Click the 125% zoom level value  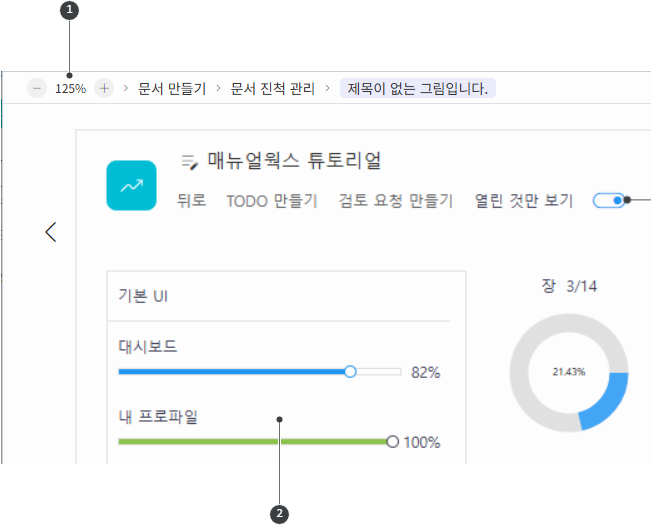(70, 88)
